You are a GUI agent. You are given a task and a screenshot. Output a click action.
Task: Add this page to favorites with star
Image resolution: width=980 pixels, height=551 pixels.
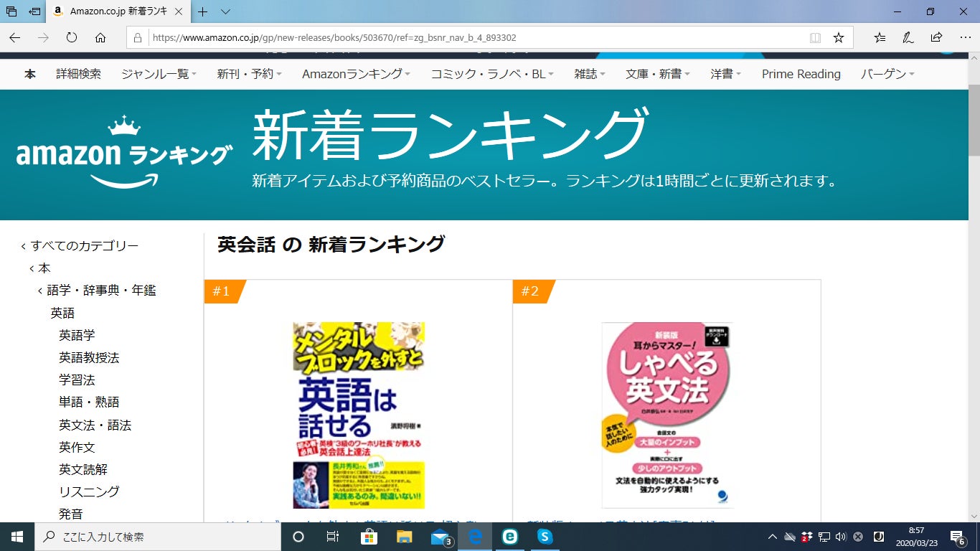(838, 38)
